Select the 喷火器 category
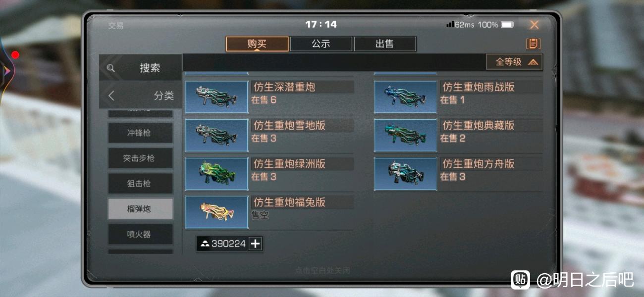Image resolution: width=644 pixels, height=297 pixels. 141,234
